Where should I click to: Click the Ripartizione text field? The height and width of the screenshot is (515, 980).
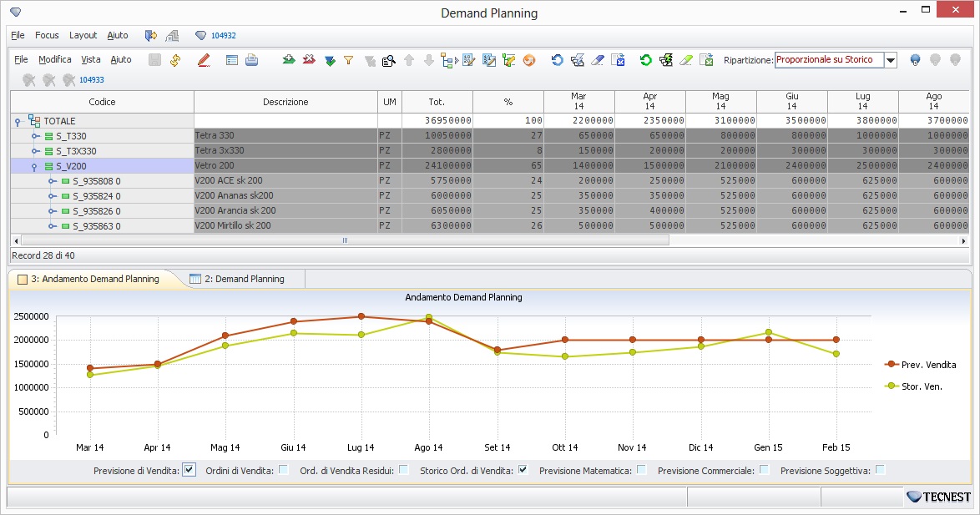coord(829,60)
